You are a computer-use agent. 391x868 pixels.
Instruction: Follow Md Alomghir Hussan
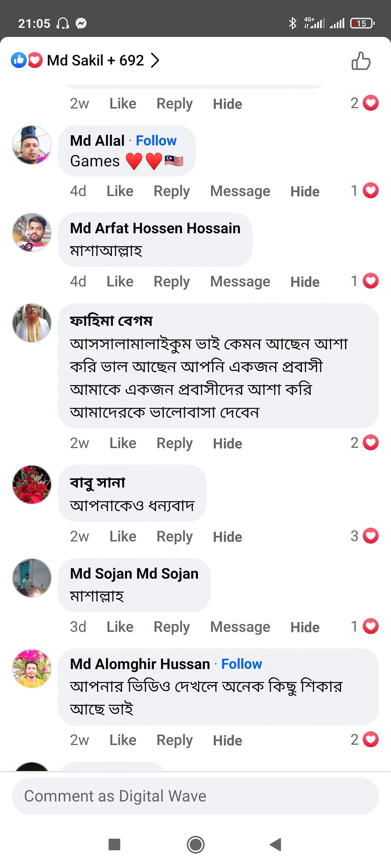tap(241, 664)
